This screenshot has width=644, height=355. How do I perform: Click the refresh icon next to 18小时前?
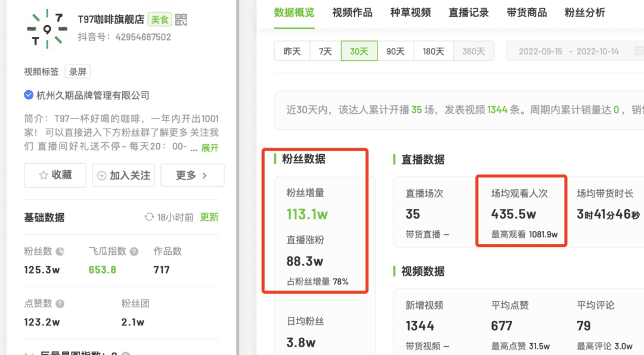pyautogui.click(x=149, y=217)
